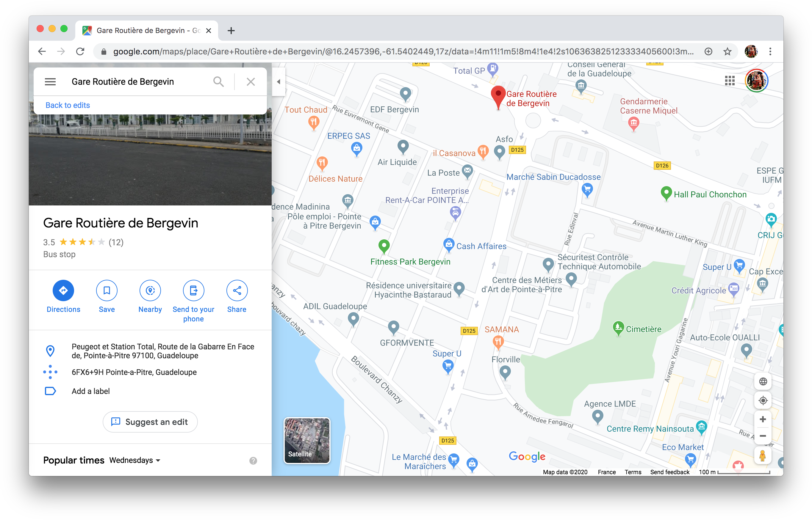
Task: Select the Délices Nature marker
Action: (322, 164)
